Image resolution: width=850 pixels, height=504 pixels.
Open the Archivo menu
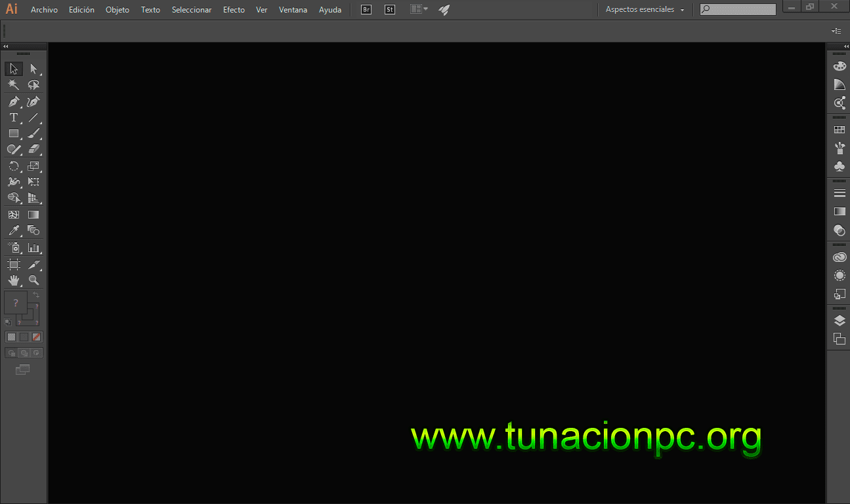(x=44, y=10)
